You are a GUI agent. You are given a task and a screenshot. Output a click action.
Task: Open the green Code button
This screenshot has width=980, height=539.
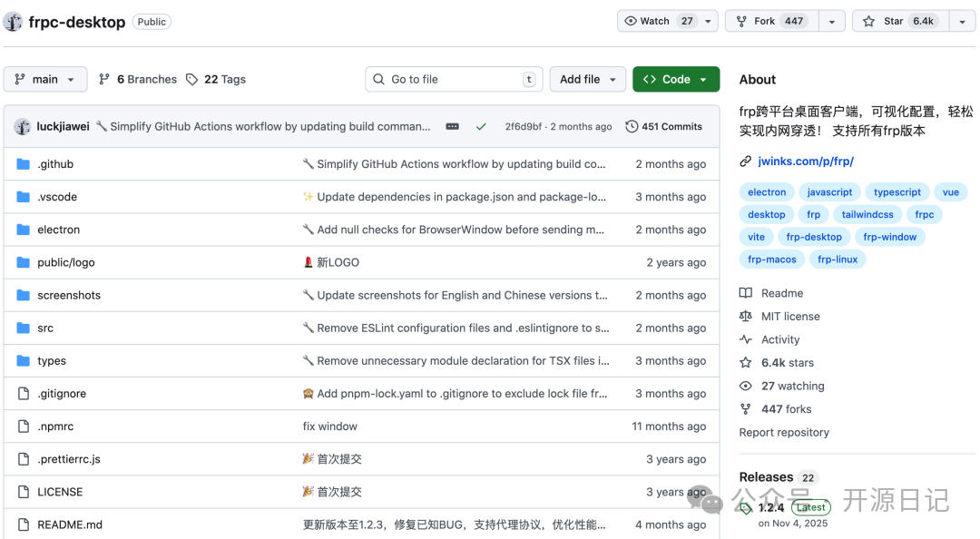676,79
